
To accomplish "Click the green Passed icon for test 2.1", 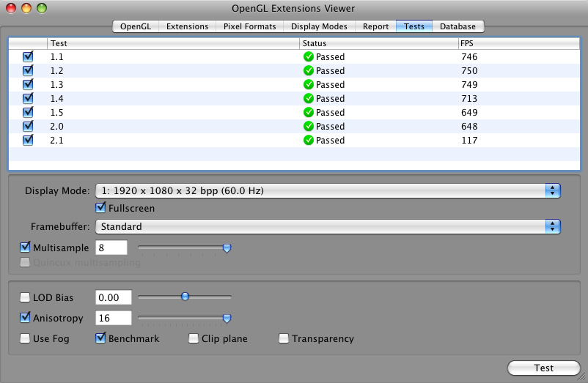I will pos(308,140).
